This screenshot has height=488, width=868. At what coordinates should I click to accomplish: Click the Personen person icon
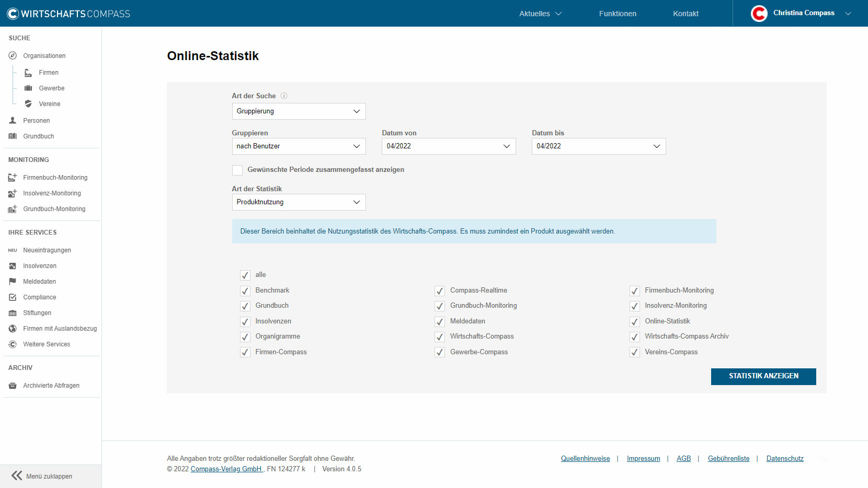tap(13, 120)
